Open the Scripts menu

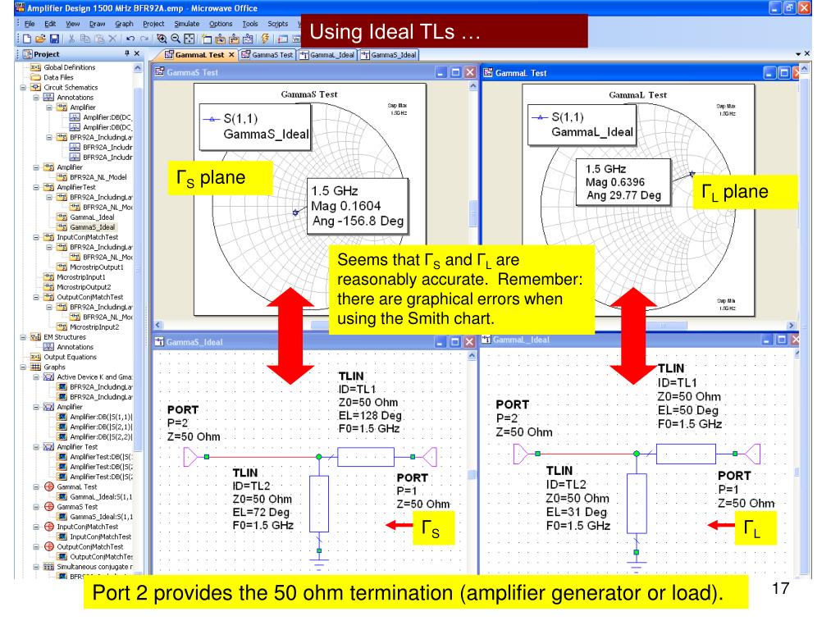277,24
